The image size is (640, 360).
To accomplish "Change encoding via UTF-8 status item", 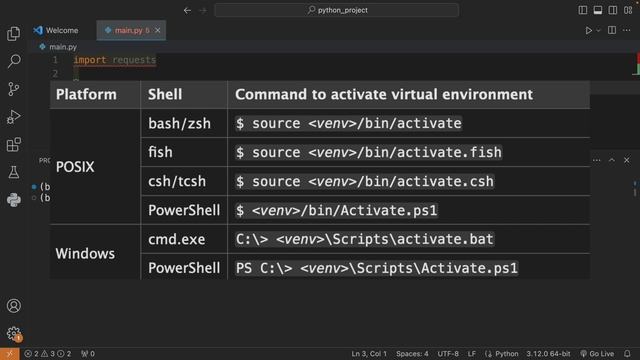I will 448,354.
